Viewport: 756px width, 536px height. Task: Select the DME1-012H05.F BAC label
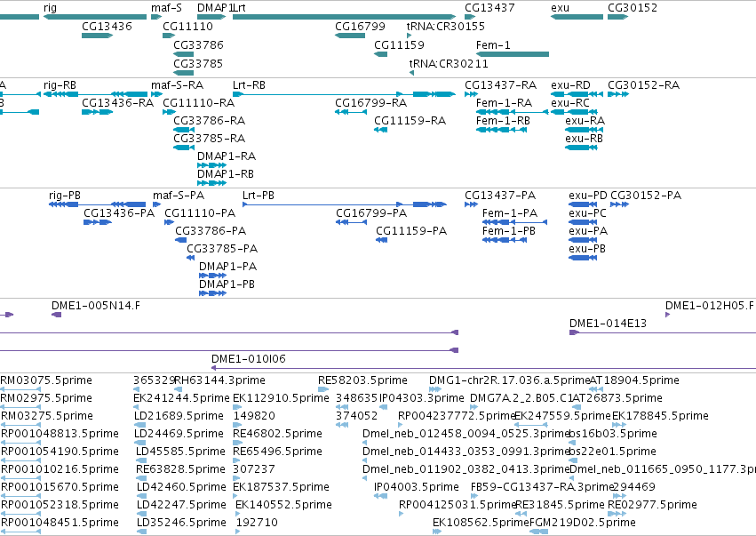(x=710, y=306)
